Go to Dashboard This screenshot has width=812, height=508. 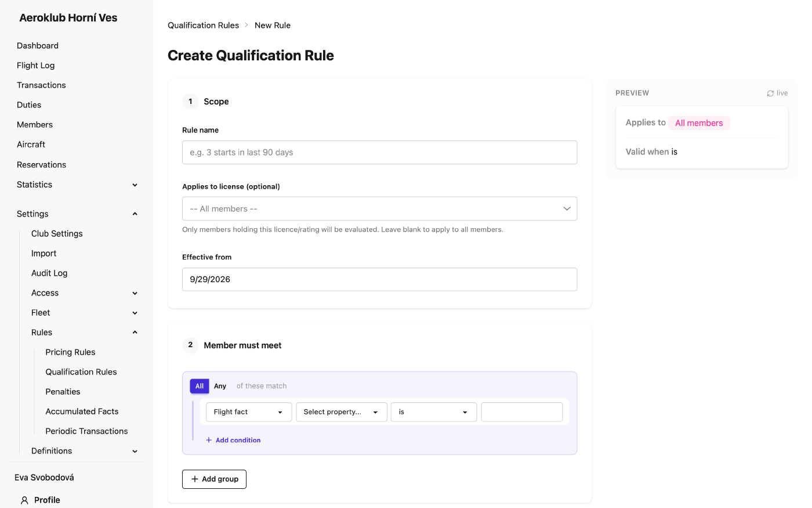coord(38,46)
